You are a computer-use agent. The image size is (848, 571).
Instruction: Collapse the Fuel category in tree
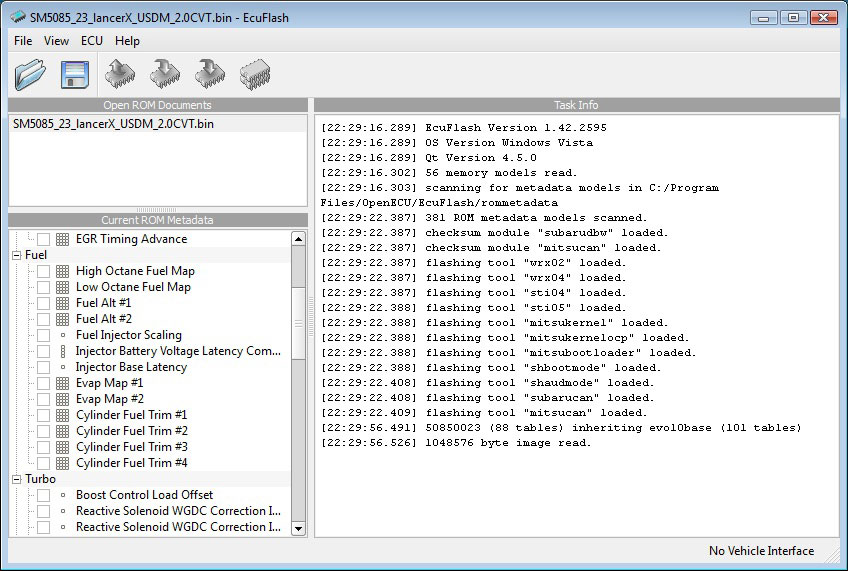pyautogui.click(x=17, y=255)
